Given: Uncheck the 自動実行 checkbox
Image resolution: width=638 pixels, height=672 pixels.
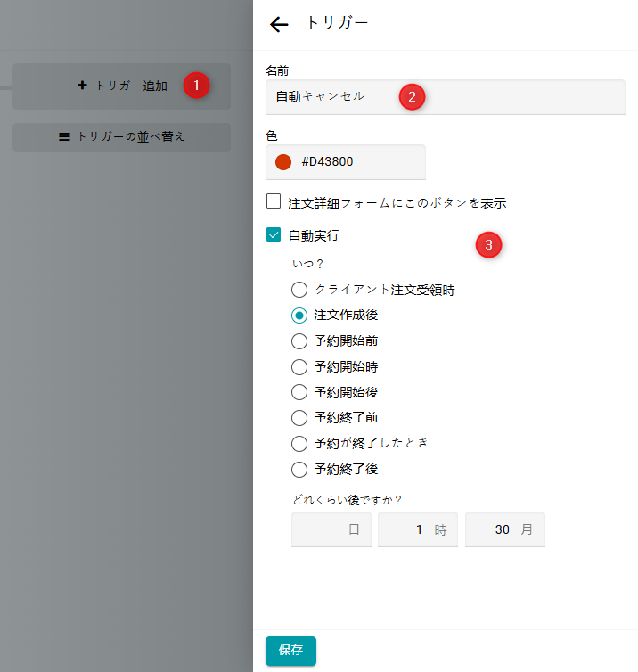Looking at the screenshot, I should tap(274, 236).
